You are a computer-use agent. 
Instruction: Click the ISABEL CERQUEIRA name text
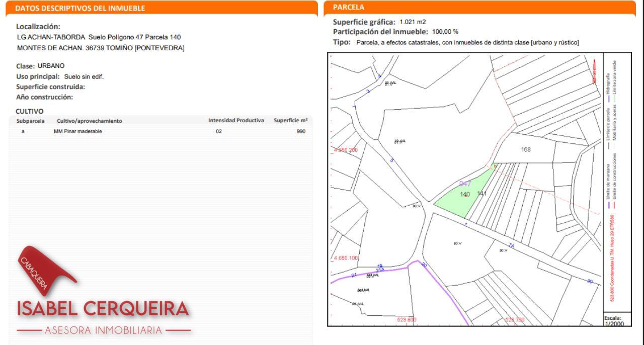click(103, 309)
